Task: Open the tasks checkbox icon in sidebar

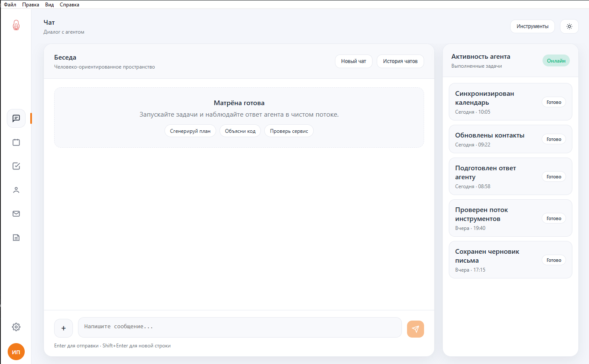Action: tap(16, 166)
